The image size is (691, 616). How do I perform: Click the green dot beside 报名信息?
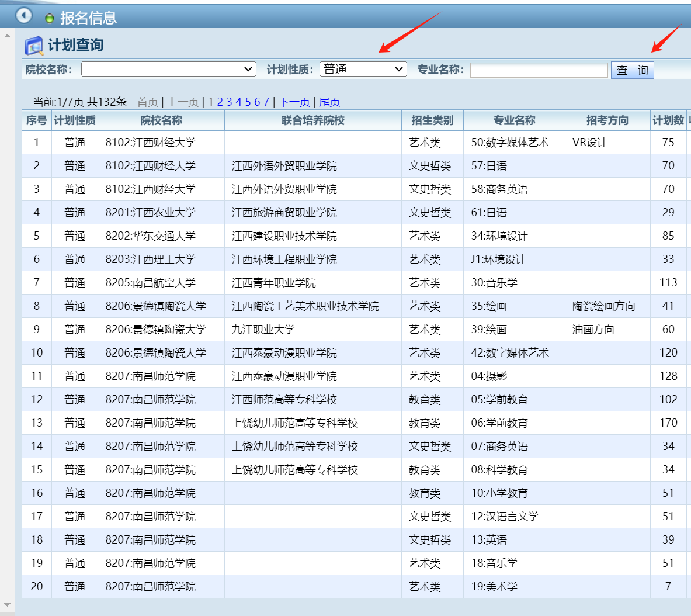[50, 19]
